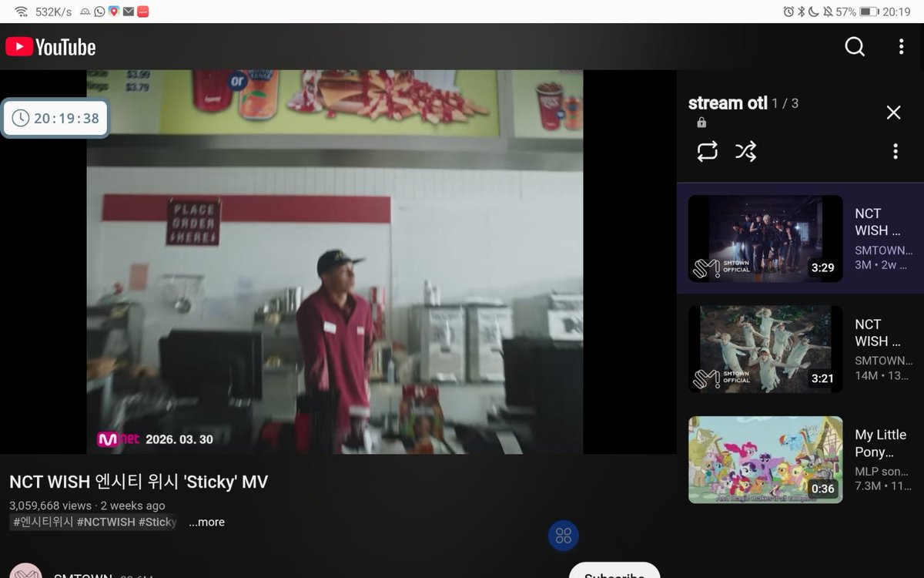Select the 'My Little Pony…' playlist title
Viewport: 924px width, 578px height.
(x=881, y=443)
